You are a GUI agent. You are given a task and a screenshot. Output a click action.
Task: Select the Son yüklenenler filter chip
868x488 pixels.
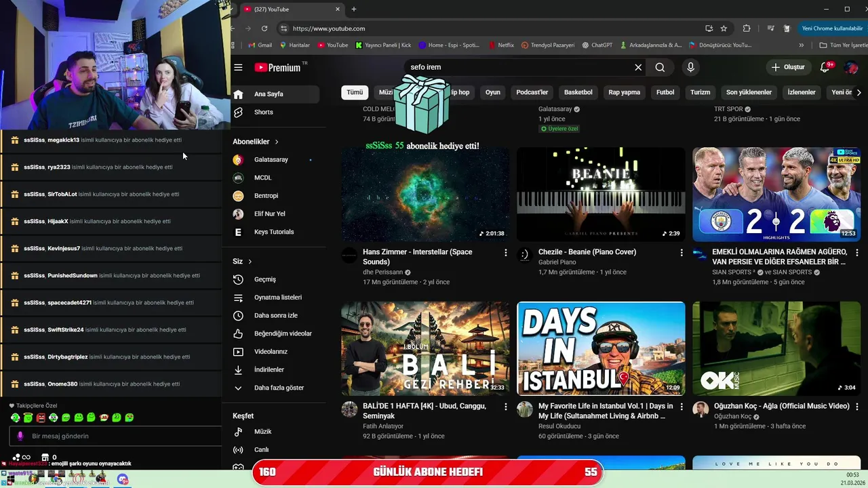pos(749,92)
